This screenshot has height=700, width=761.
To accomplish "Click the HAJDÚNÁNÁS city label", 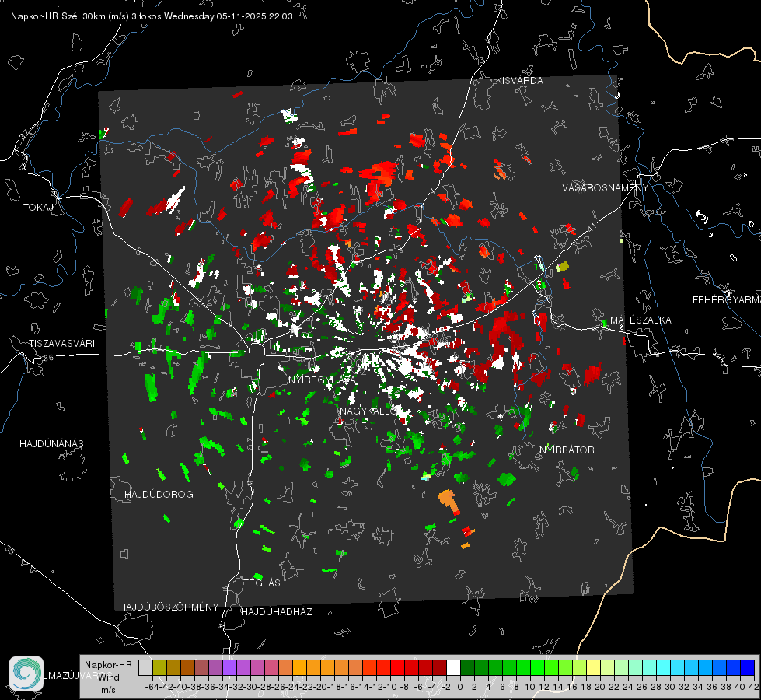I will pos(51,444).
